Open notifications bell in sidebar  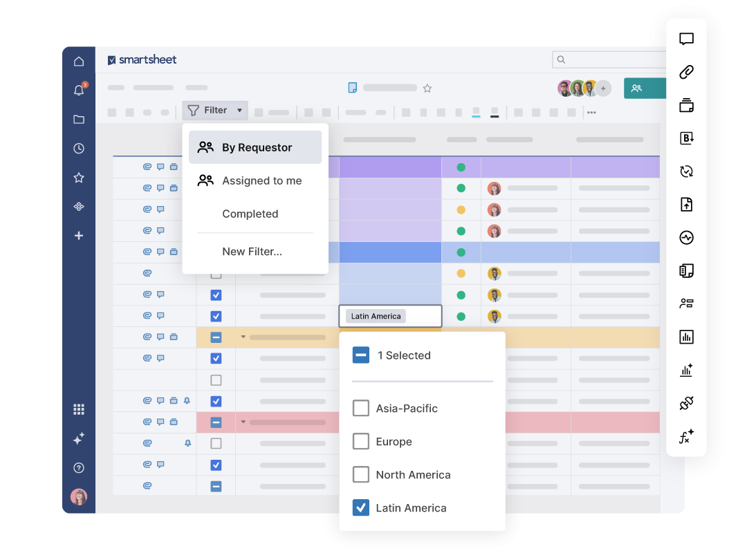(79, 91)
